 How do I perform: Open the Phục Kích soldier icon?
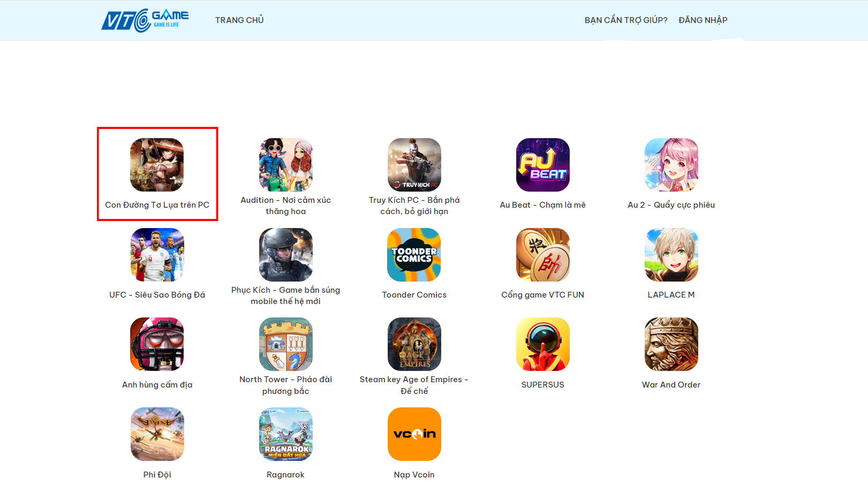tap(285, 255)
